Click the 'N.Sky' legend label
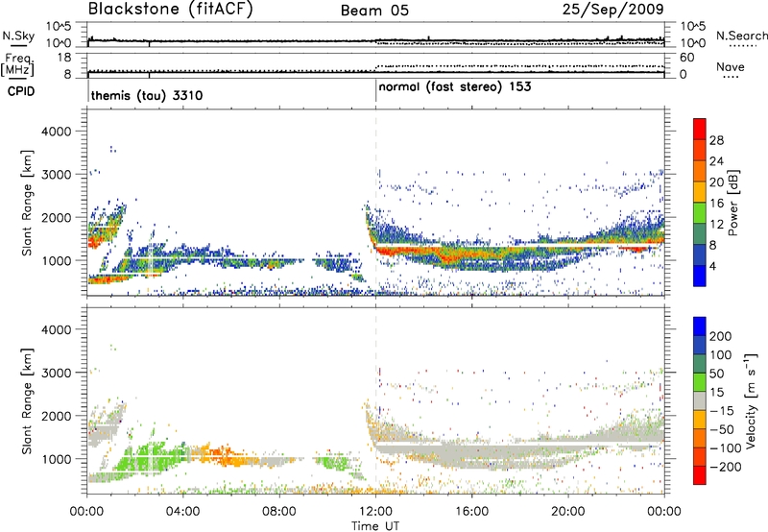 (18, 36)
